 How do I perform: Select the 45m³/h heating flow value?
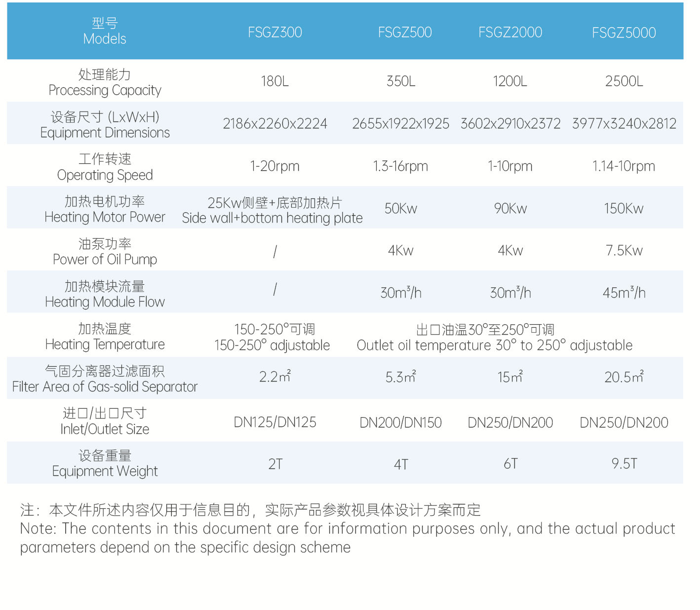coord(623,293)
